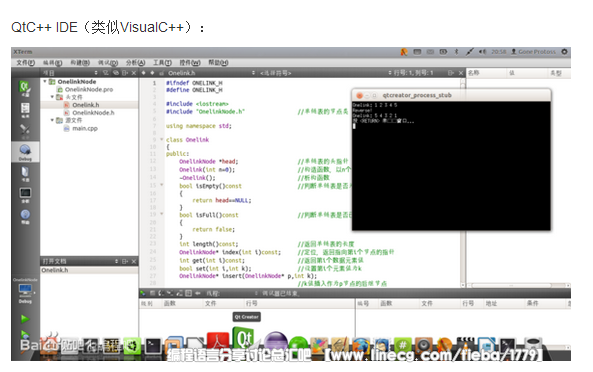The image size is (593, 372).
Task: Focus the qtcreator_process_stub title bar
Action: [x=451, y=95]
